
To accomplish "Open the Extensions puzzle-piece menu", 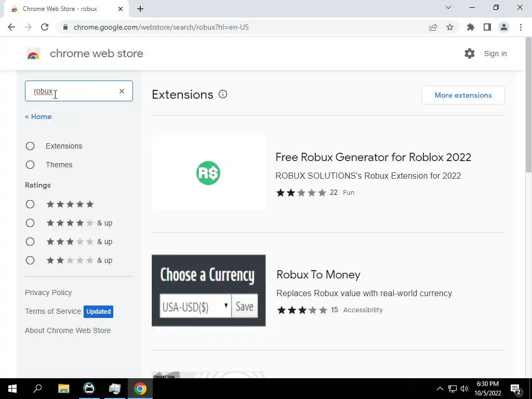I will click(x=471, y=27).
